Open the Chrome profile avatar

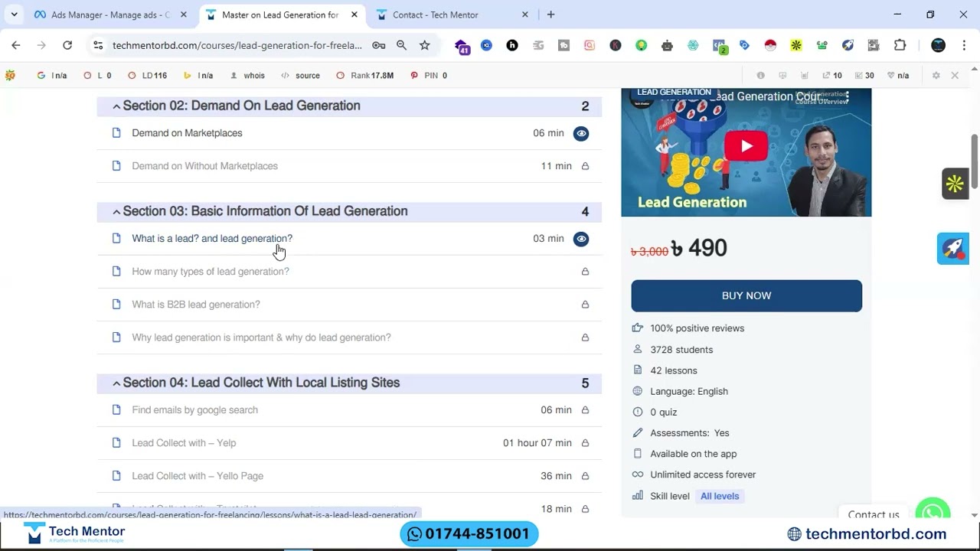click(x=938, y=45)
